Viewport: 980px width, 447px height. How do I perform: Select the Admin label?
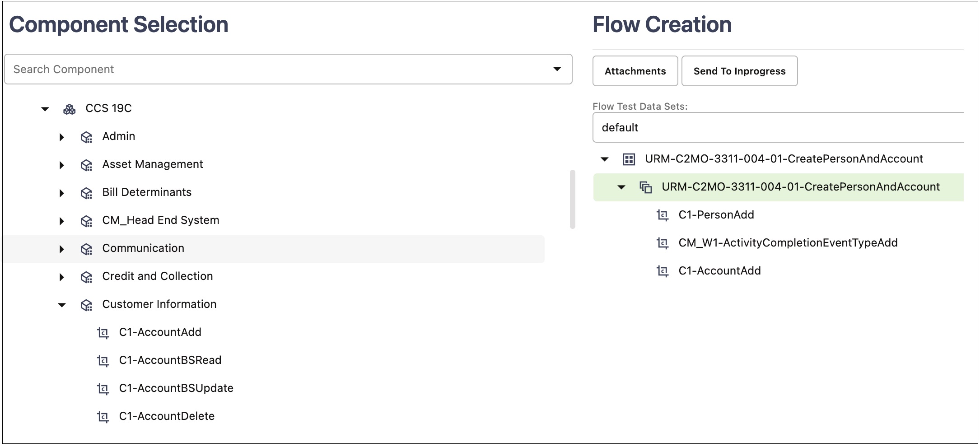(x=119, y=136)
